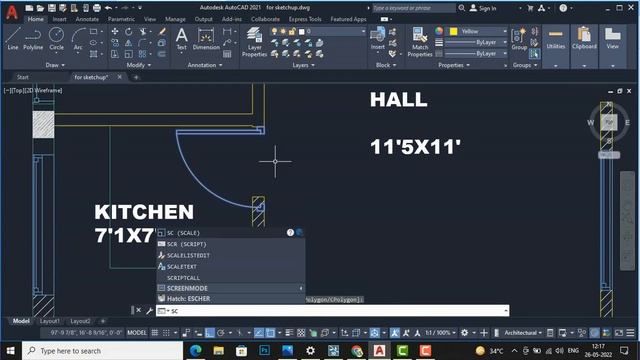640x360 pixels.
Task: Click the keyword search box
Action: (414, 8)
